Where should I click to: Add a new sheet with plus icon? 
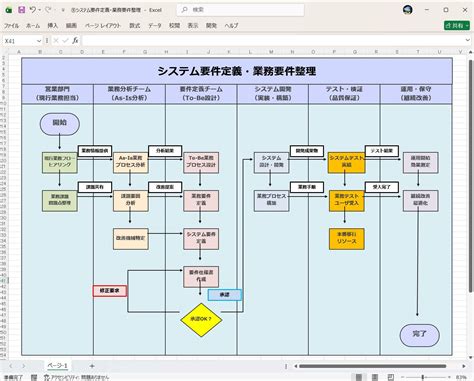pos(92,366)
